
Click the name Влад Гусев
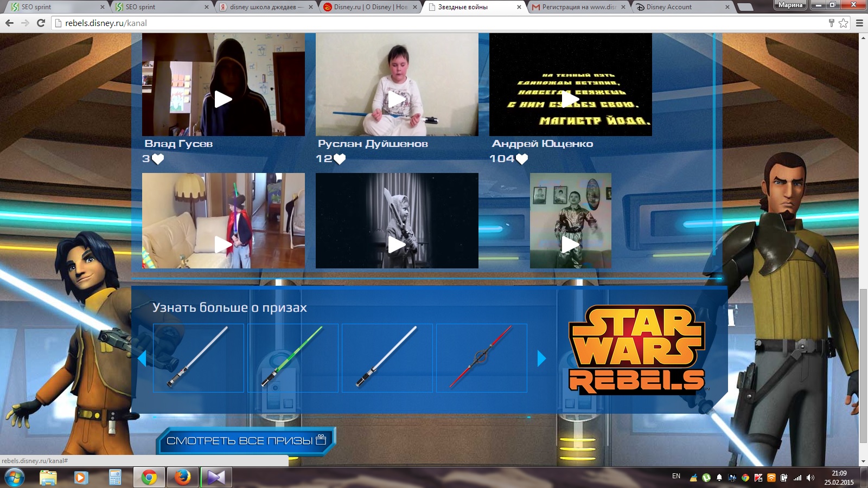pyautogui.click(x=178, y=144)
